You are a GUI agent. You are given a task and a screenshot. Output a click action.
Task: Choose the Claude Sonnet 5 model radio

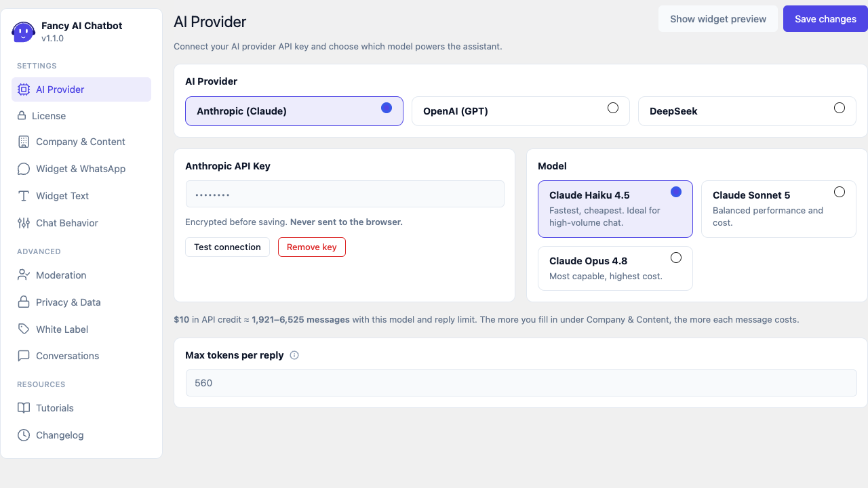coord(840,192)
